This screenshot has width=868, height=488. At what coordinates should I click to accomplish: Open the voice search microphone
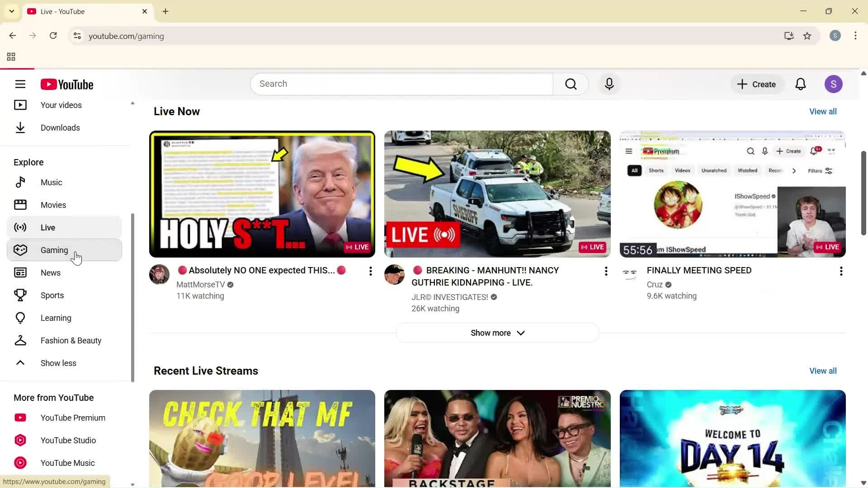pyautogui.click(x=609, y=84)
